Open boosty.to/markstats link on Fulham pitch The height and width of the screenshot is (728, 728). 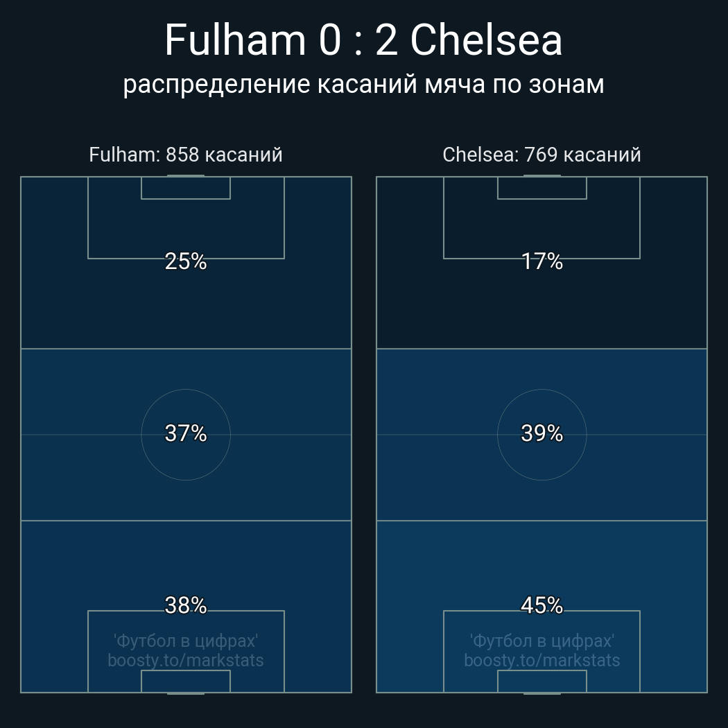[x=186, y=660]
